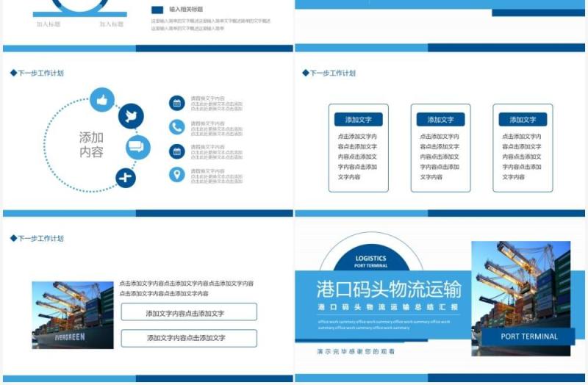
Task: Select the leftmost 添加文字 blue label
Action: pyautogui.click(x=359, y=120)
